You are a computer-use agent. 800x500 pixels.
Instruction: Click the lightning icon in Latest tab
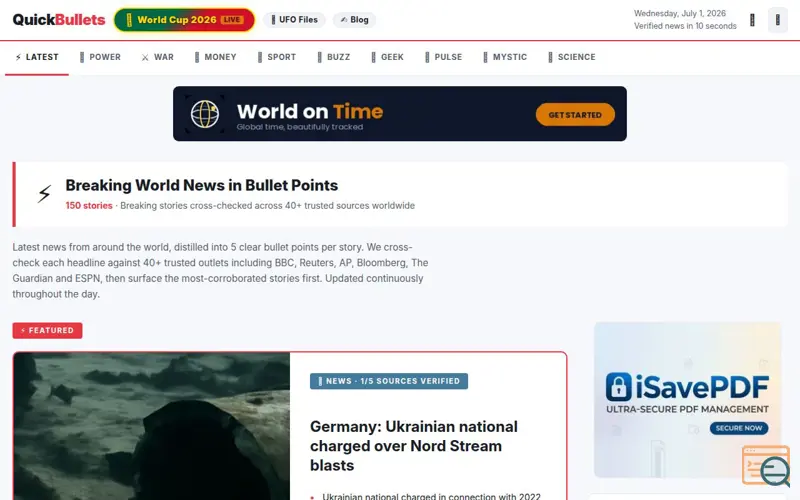click(18, 57)
